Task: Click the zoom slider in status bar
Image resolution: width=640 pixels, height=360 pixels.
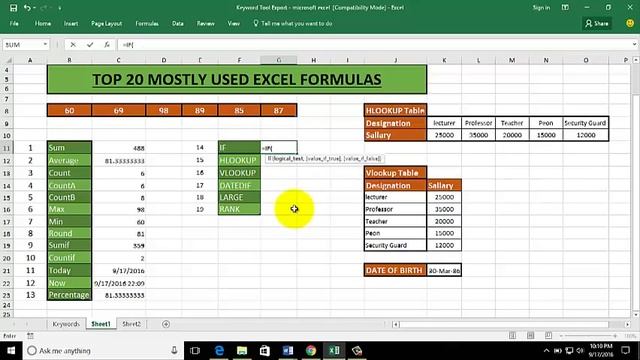Action: [x=588, y=336]
